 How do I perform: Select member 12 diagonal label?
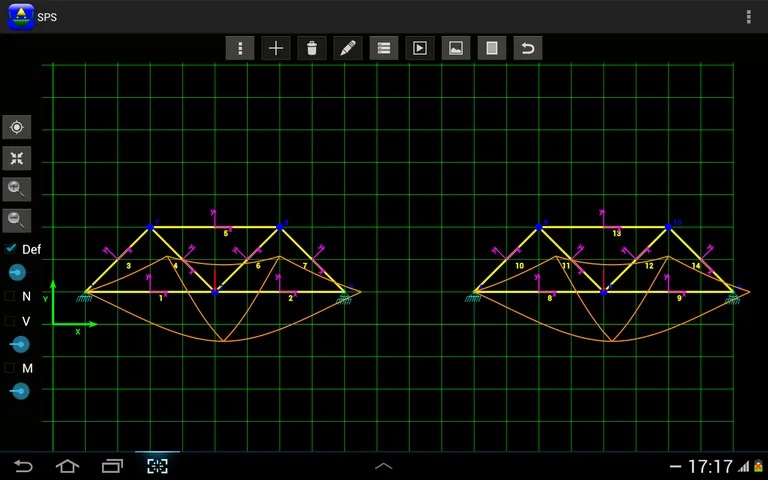click(x=649, y=266)
